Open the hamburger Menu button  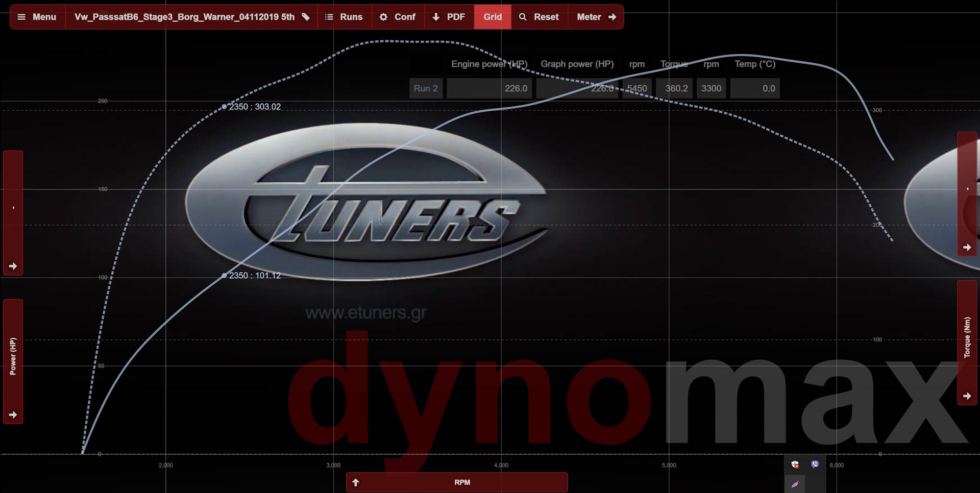(x=37, y=17)
